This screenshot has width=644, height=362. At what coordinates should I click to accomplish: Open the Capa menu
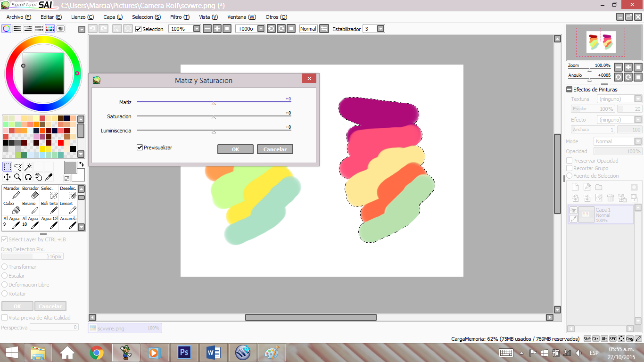point(112,17)
